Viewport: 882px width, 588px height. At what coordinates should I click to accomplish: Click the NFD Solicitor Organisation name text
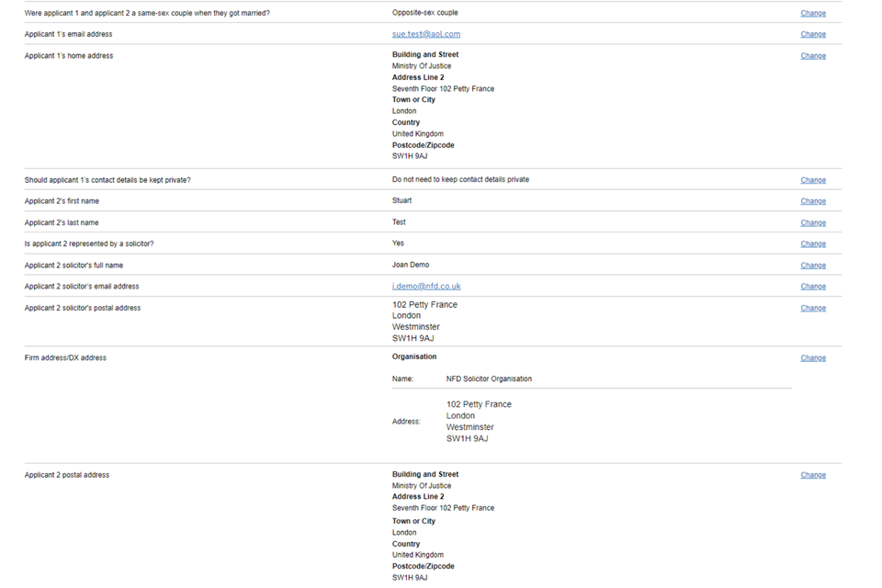click(x=489, y=379)
